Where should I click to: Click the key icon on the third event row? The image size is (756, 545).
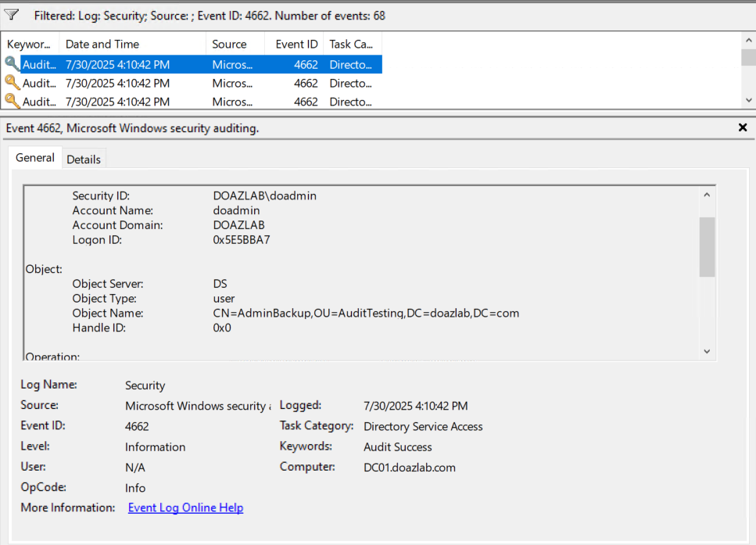pos(13,102)
